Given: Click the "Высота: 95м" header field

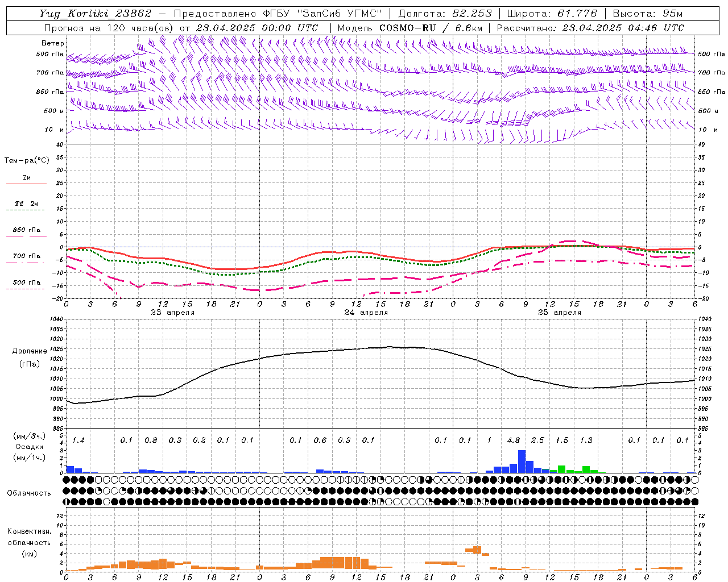Looking at the screenshot, I should 648,14.
